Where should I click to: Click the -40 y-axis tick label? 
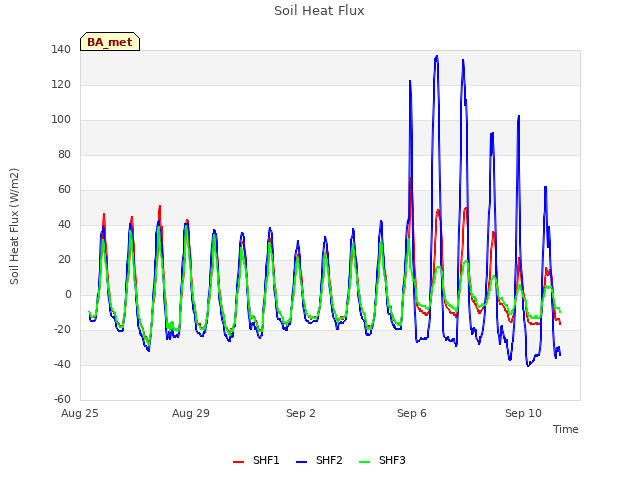[x=62, y=364]
